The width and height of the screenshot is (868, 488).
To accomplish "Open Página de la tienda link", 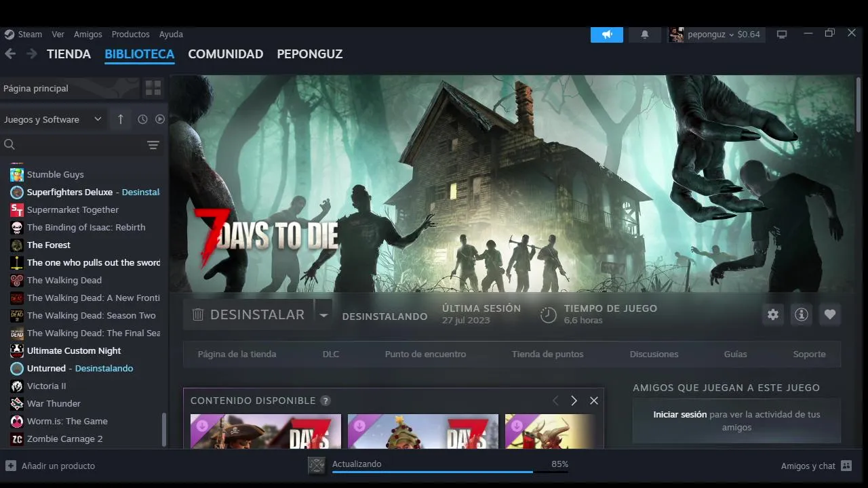I will 237,354.
